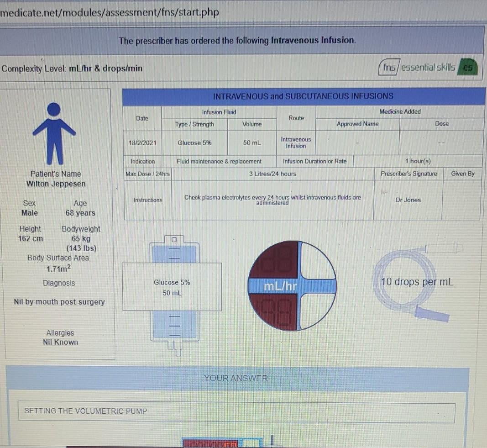Click the medicate.net address bar

110,12
